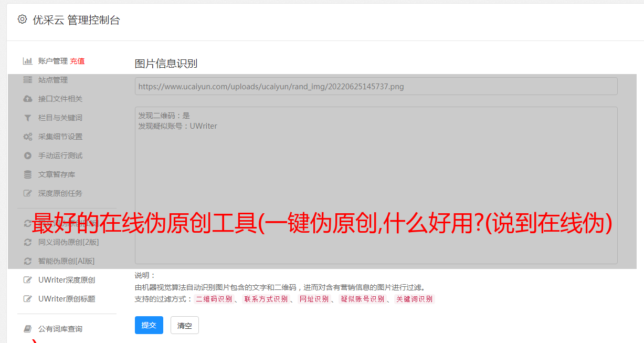Click the 发现二维码：是 result line
644x343 pixels.
(x=164, y=116)
